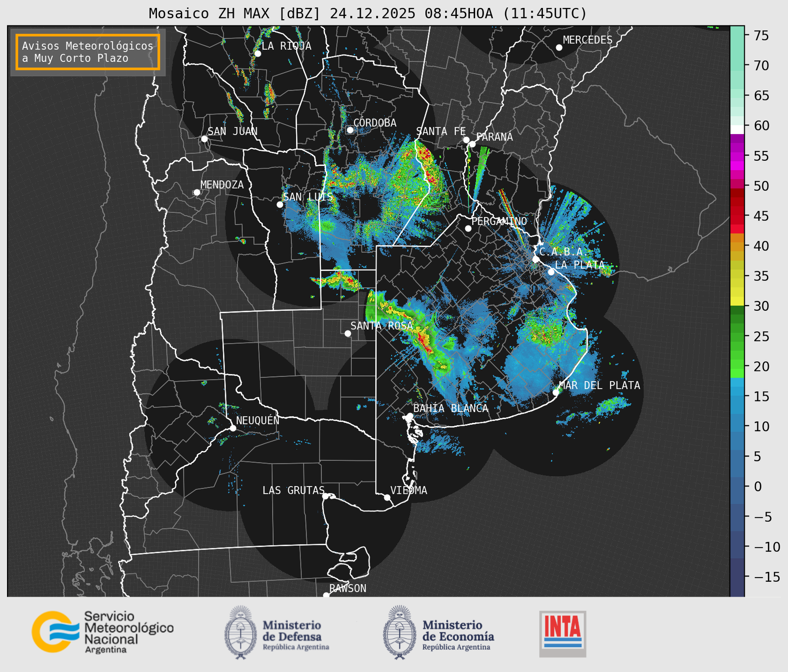
Task: Select the SANTA ROSA city marker dot
Action: point(348,333)
